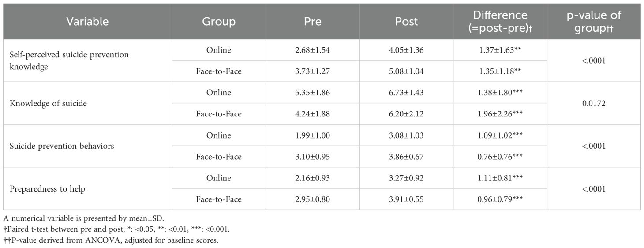The width and height of the screenshot is (644, 248).
Task: Click the Post column header
Action: (406, 21)
